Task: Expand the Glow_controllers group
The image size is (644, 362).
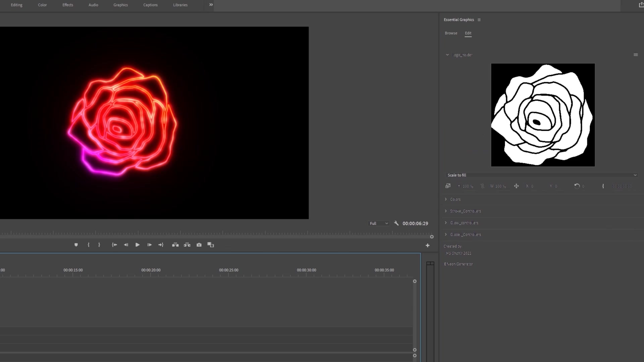Action: pos(446,223)
